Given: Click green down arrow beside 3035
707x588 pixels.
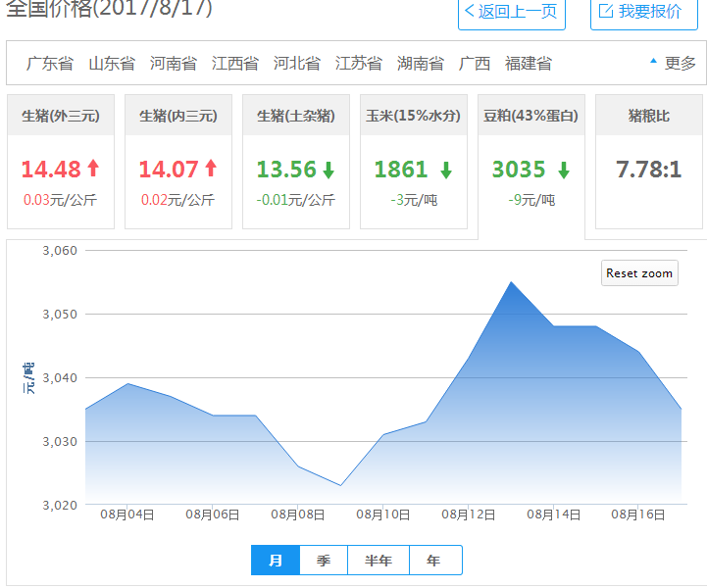Looking at the screenshot, I should pyautogui.click(x=564, y=171).
